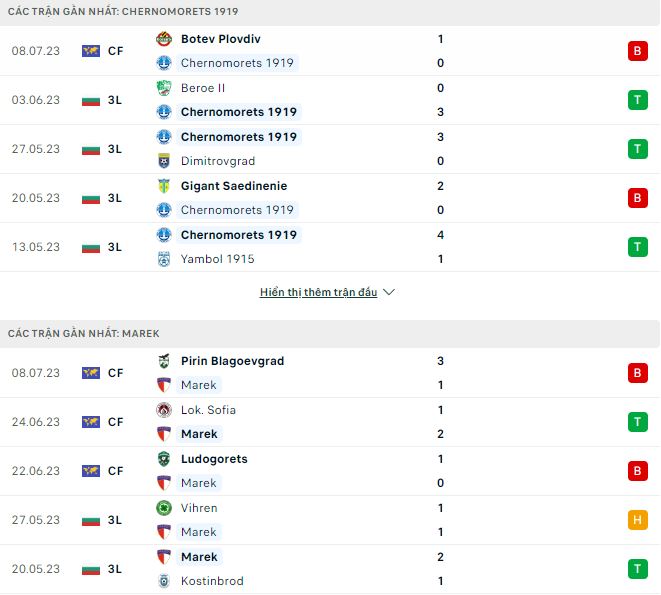Click the green T badge for Beroe II match
Screen dimensions: 661x595
[x=638, y=100]
